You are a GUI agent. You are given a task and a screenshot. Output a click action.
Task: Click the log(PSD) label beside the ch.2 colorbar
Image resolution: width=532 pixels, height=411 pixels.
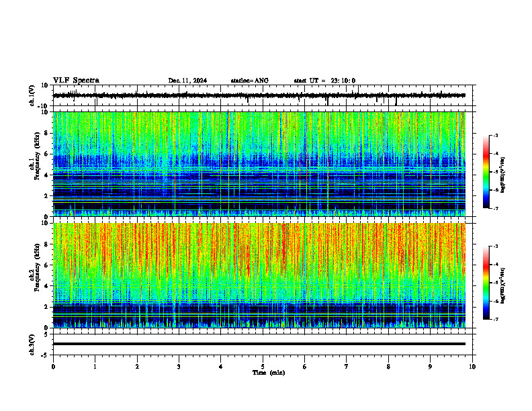[503, 285]
